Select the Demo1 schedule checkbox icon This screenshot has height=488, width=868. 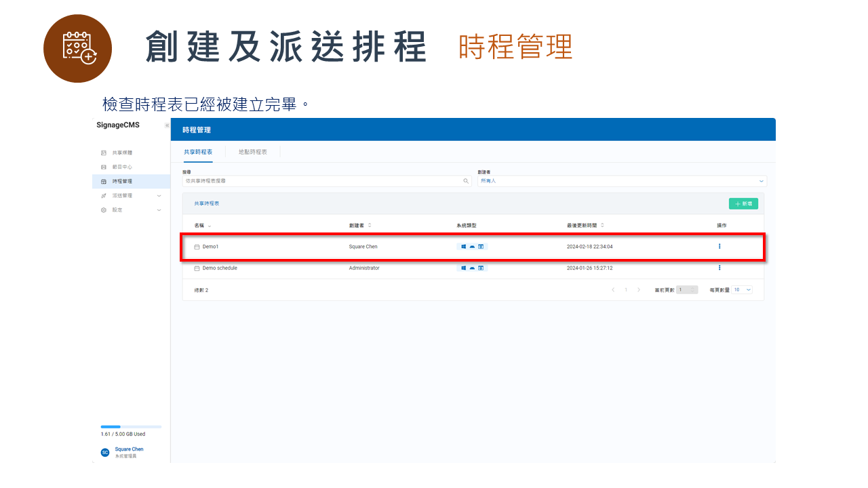coord(195,246)
